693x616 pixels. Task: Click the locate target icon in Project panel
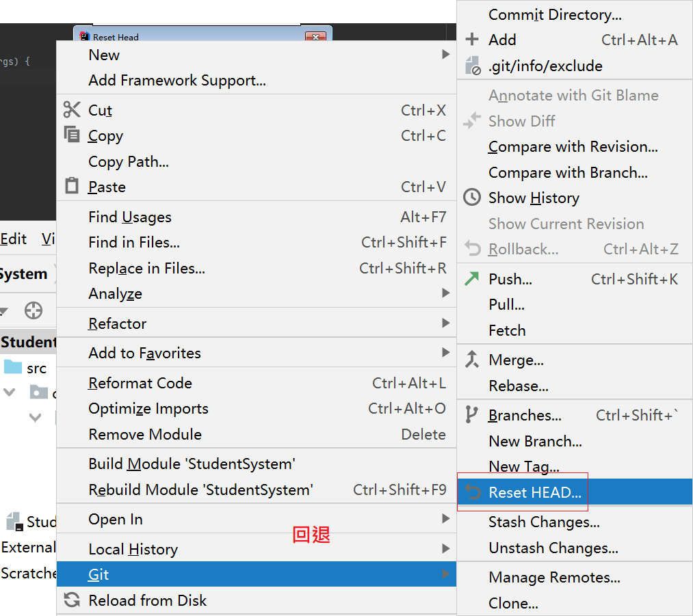coord(33,311)
